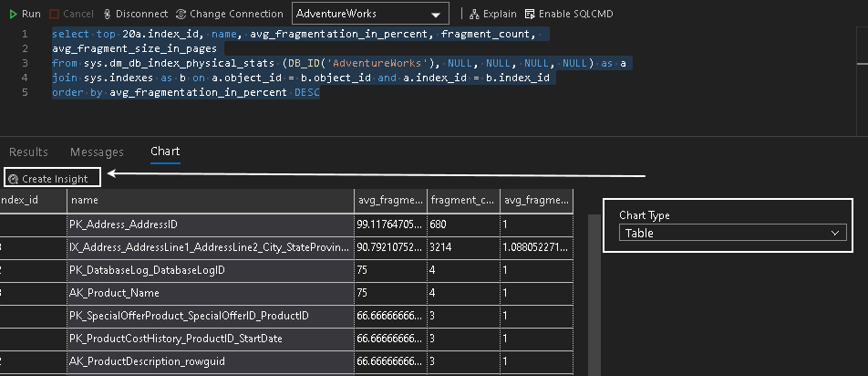Click the vertical scrollbar beside the table
Image resolution: width=868 pixels, height=376 pixels.
coord(594,292)
